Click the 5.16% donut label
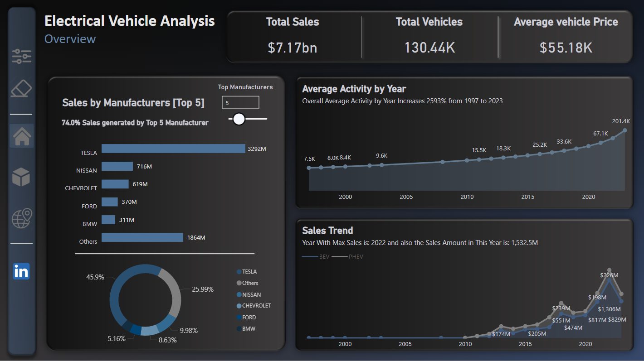 point(117,339)
